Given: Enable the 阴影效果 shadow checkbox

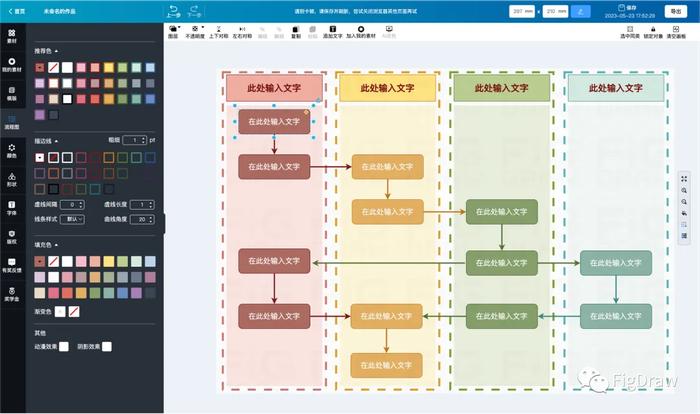Looking at the screenshot, I should tap(107, 347).
